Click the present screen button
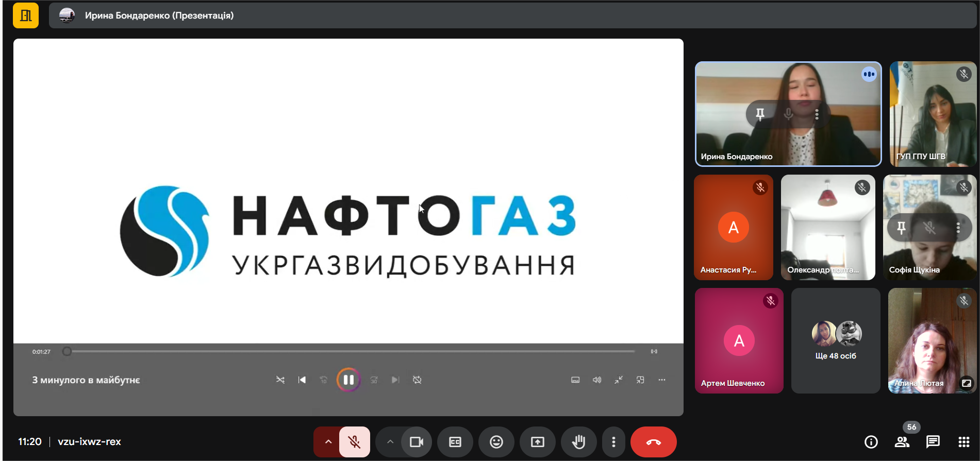 [x=538, y=442]
